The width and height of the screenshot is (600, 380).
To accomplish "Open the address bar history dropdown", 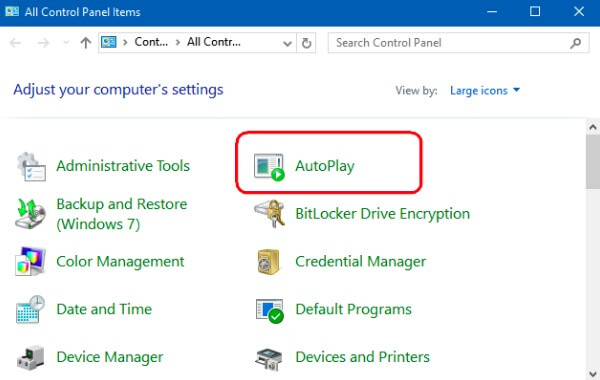I will [x=287, y=43].
